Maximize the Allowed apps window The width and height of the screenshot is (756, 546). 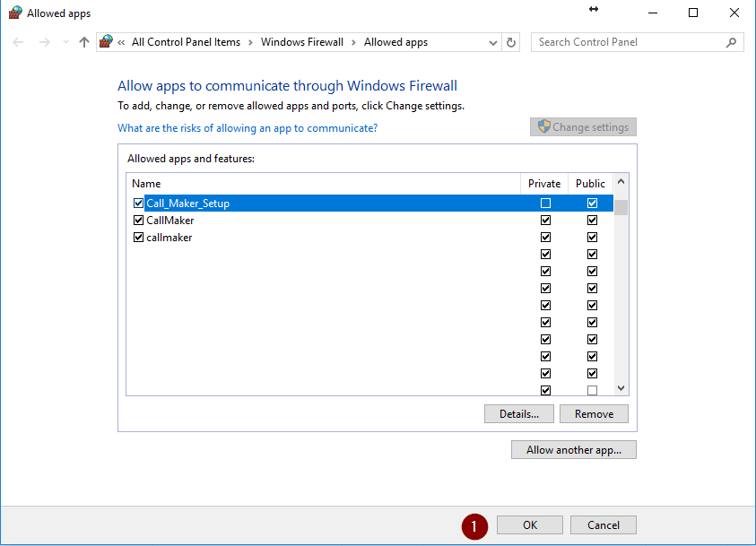click(x=693, y=13)
